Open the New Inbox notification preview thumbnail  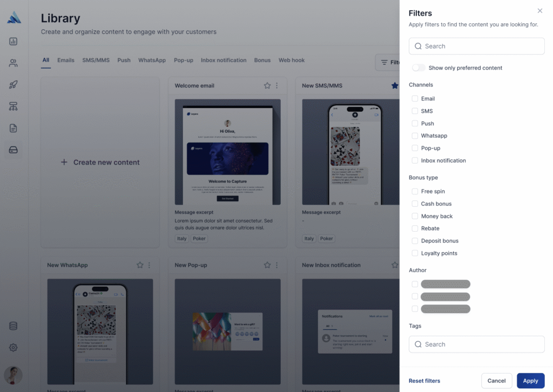350,332
